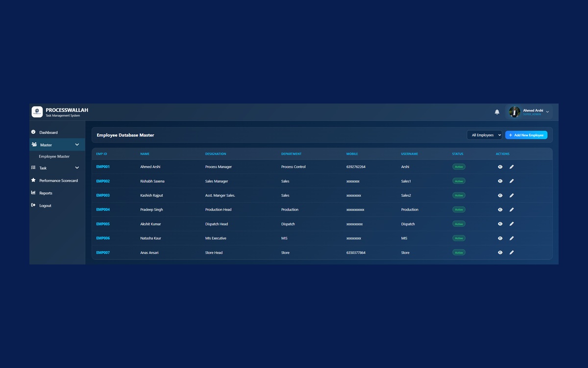Screen dimensions: 588x368
Task: Edit Rishabh Saxena's record with pencil icon
Action: 512,181
